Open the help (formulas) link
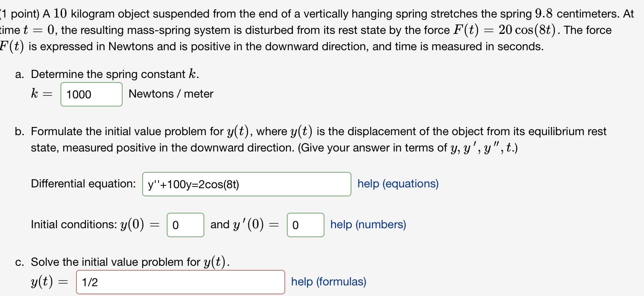 click(328, 282)
